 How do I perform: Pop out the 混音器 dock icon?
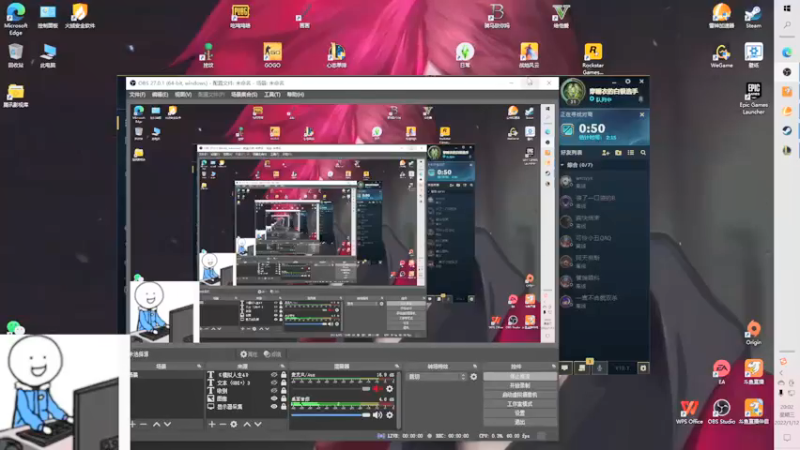point(396,366)
